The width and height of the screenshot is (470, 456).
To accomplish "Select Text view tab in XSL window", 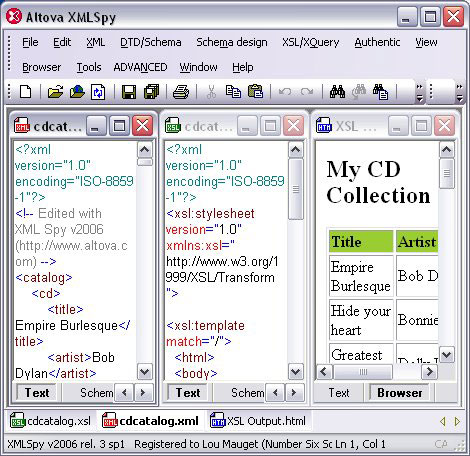I will pyautogui.click(x=188, y=393).
